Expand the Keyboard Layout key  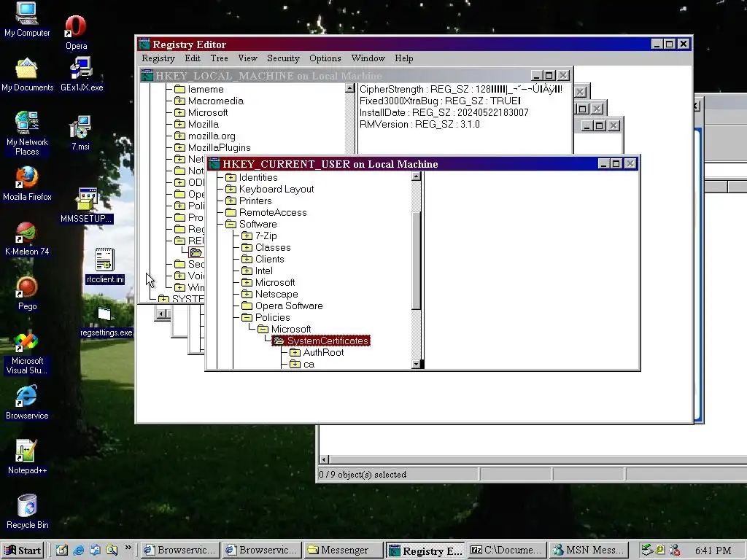[x=231, y=189]
